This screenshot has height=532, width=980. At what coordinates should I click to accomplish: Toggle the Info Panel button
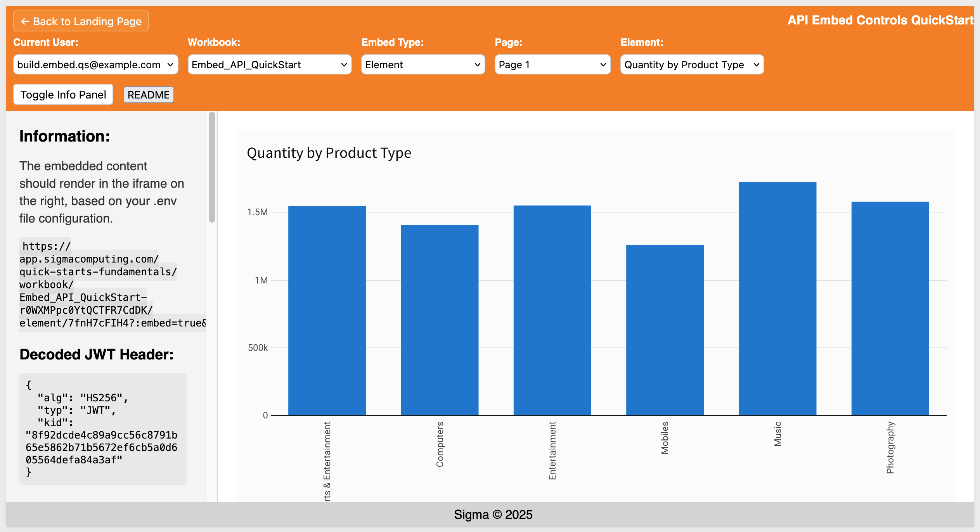pyautogui.click(x=63, y=95)
